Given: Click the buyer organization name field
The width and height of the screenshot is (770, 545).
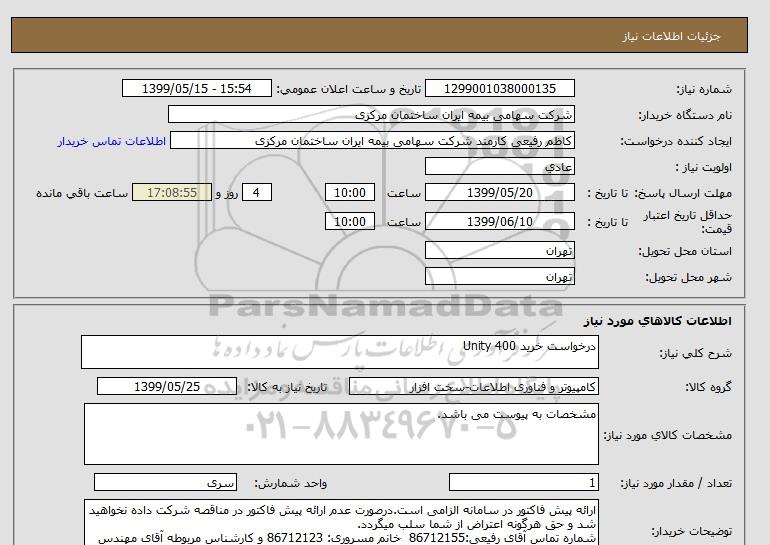Looking at the screenshot, I should click(x=371, y=114).
